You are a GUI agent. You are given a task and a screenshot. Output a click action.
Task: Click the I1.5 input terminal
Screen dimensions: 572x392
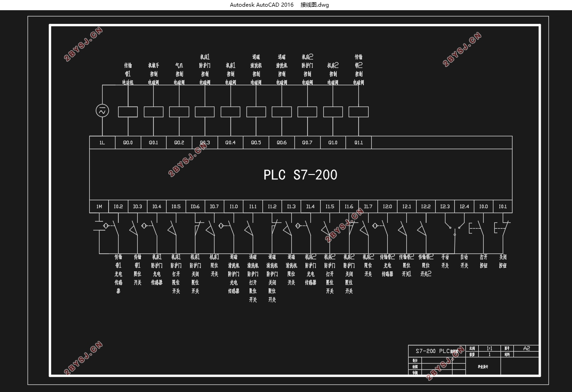(x=330, y=206)
